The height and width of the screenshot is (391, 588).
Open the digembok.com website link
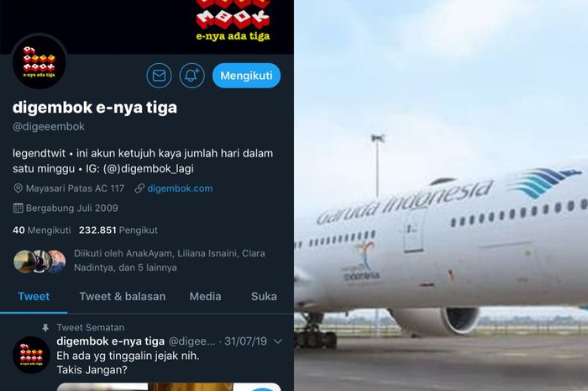coord(180,188)
